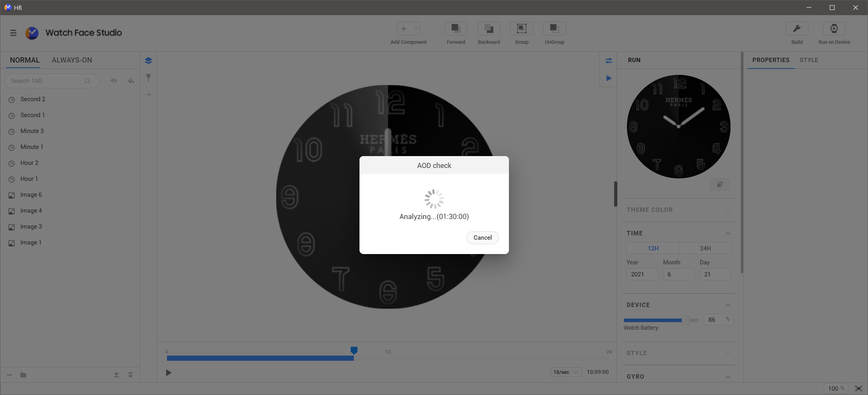The height and width of the screenshot is (395, 868).
Task: Move layer to bottom icon
Action: coord(130,375)
